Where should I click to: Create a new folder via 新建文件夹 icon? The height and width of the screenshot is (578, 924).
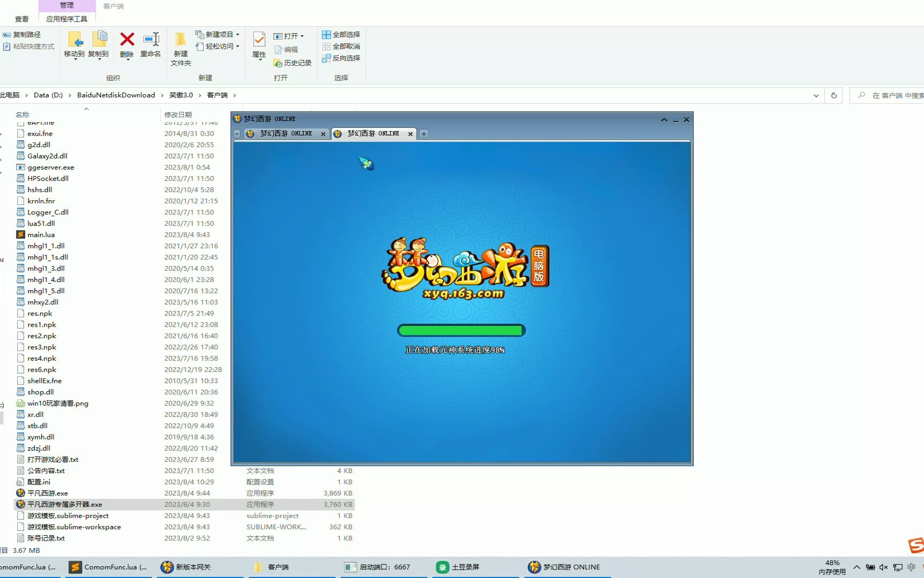coord(181,39)
